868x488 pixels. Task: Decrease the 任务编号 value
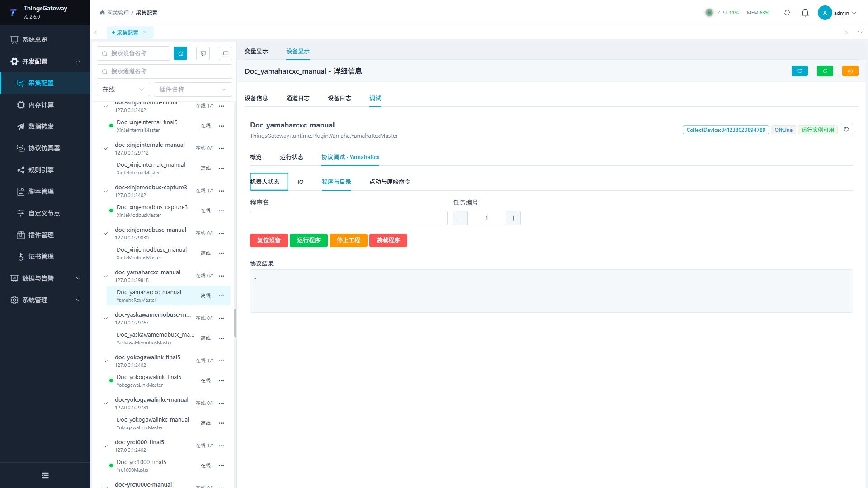460,218
